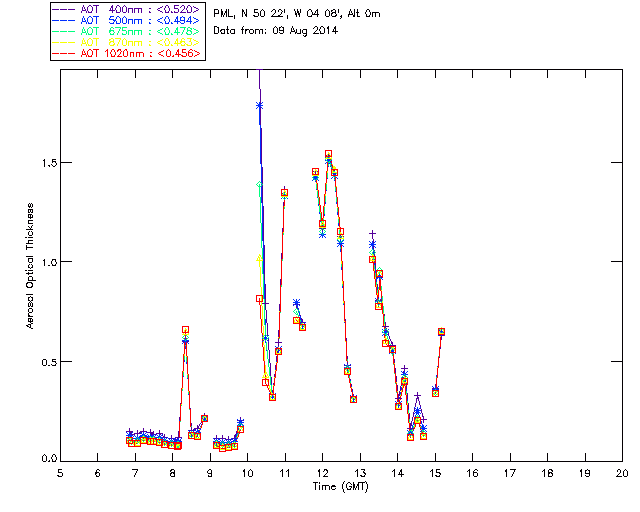Click the red dashed line legend swatch
The image size is (640, 512).
point(64,53)
